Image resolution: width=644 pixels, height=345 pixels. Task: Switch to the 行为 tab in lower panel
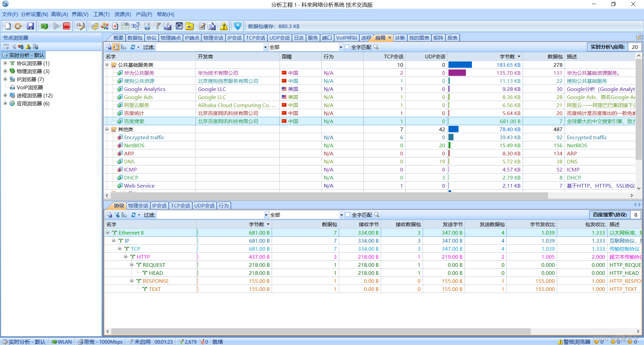click(224, 206)
